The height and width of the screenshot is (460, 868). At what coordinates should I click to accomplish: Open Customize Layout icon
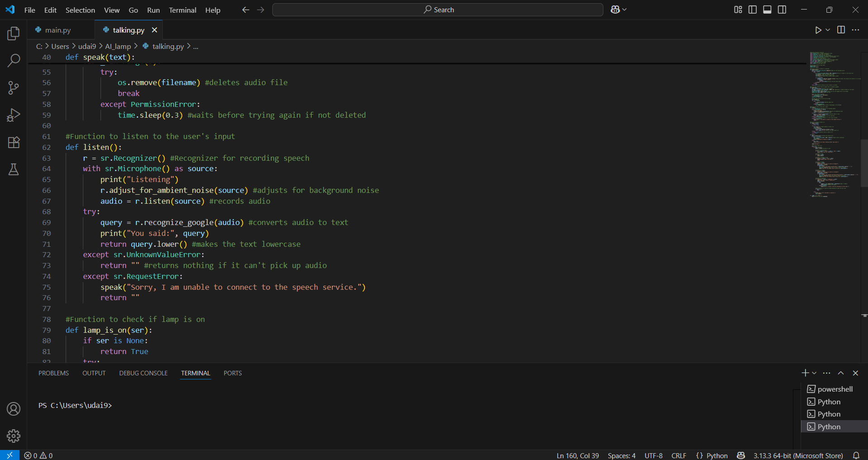[738, 10]
